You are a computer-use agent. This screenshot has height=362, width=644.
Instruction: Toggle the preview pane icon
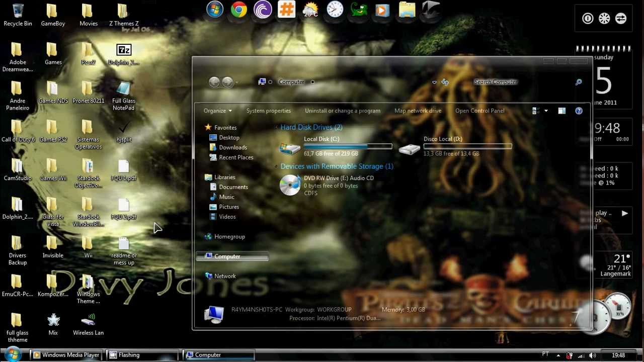click(x=561, y=111)
